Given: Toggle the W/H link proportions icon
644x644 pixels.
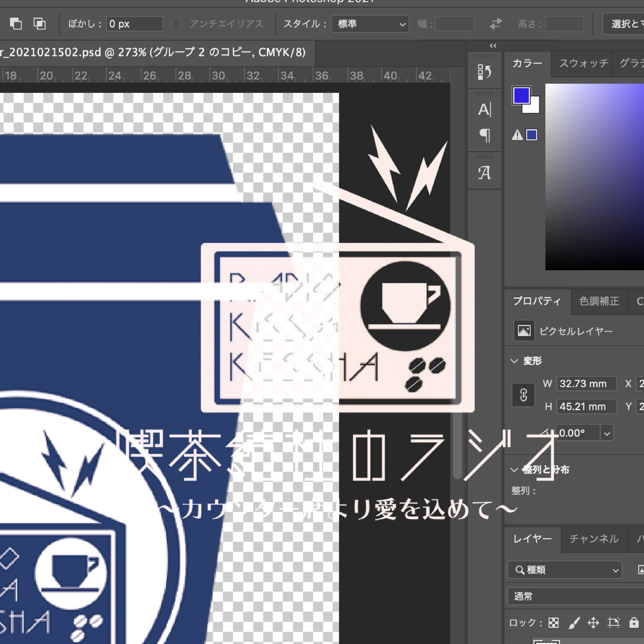Looking at the screenshot, I should point(523,395).
